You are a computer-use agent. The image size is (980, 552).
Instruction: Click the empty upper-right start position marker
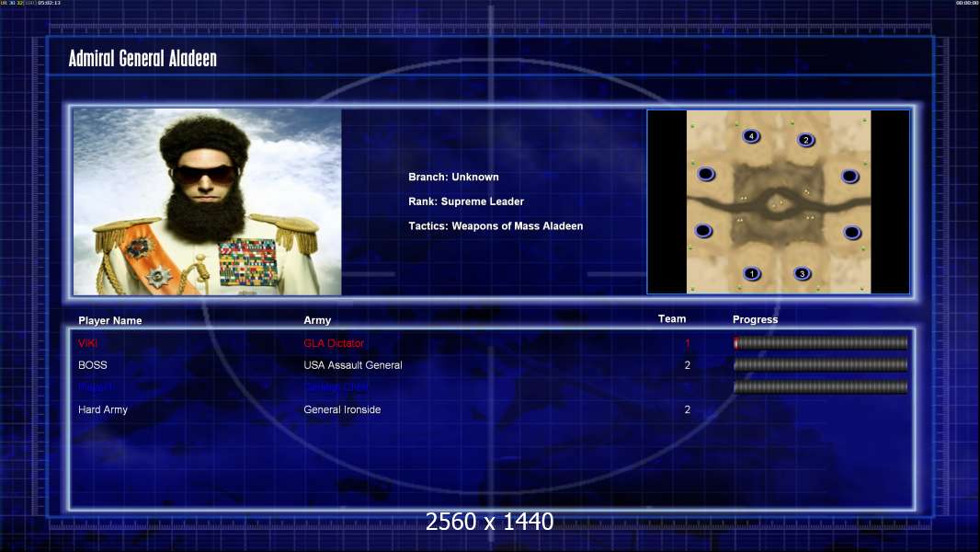(850, 177)
